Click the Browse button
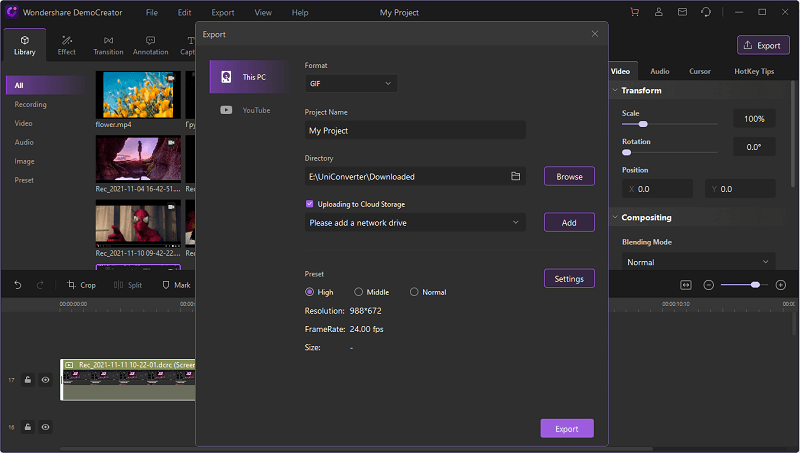Image resolution: width=800 pixels, height=453 pixels. (569, 176)
